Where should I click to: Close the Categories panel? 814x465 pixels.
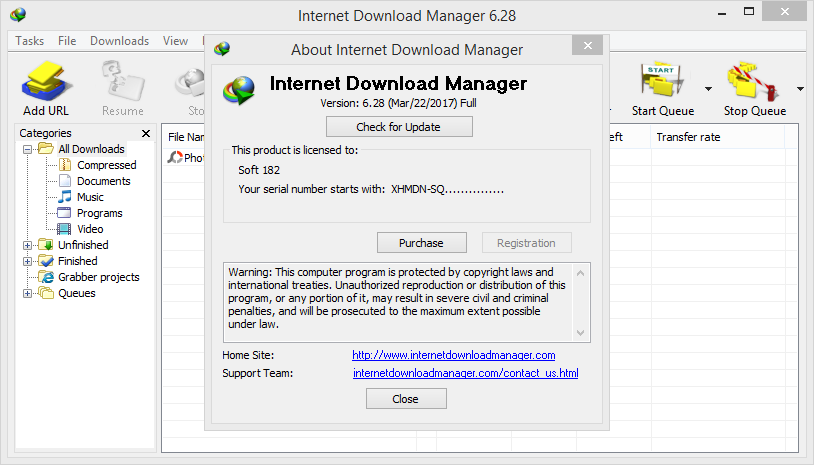point(146,133)
